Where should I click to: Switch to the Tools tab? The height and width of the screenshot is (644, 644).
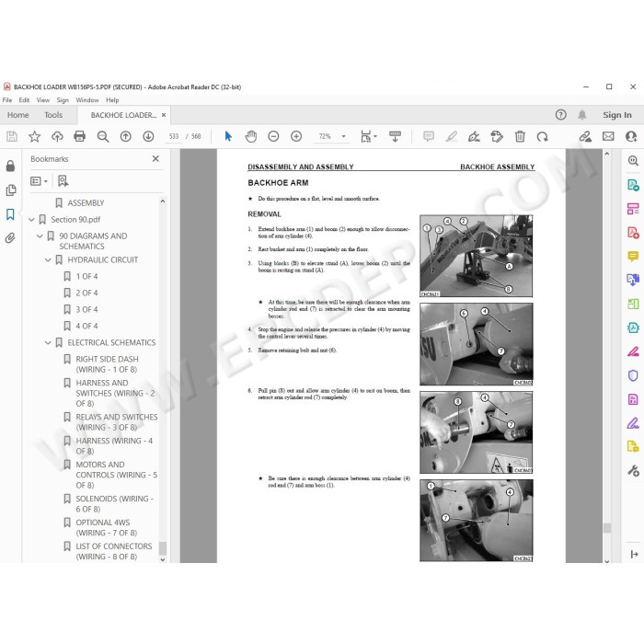53,115
